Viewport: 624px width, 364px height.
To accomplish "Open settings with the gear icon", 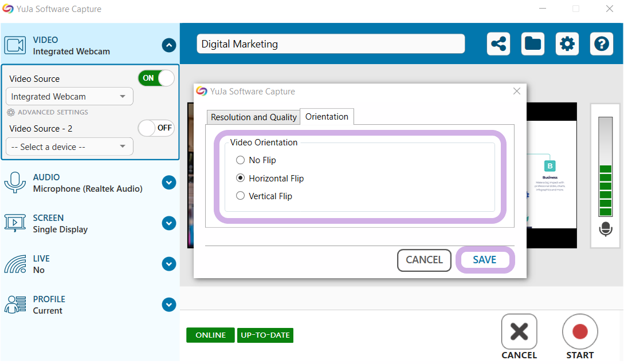I will click(x=567, y=44).
